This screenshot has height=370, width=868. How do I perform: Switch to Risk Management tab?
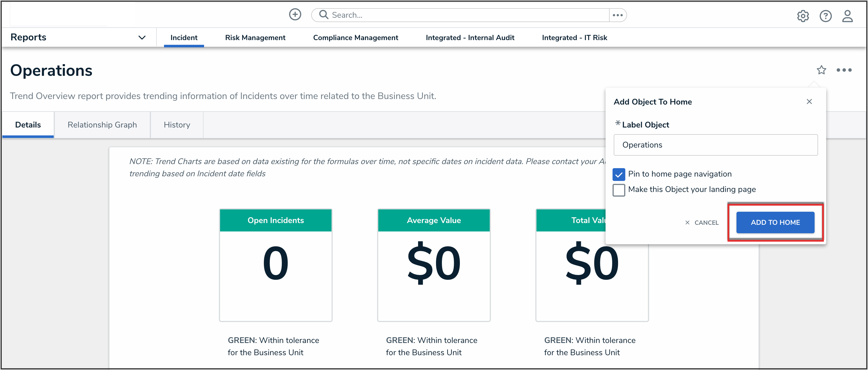tap(255, 38)
